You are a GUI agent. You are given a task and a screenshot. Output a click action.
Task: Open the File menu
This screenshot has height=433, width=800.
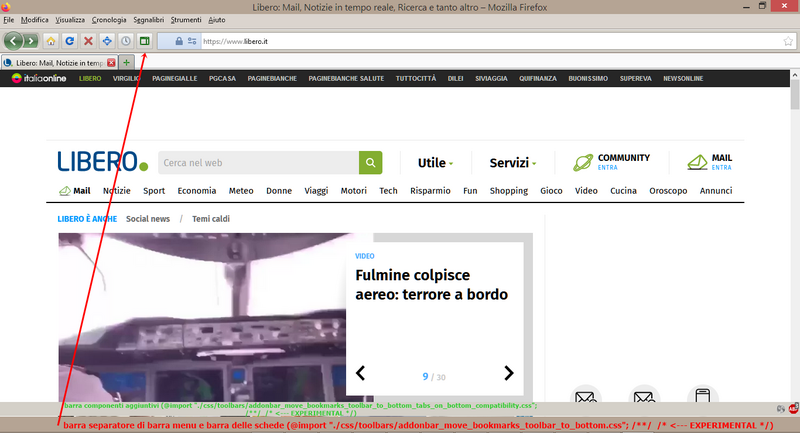(x=9, y=20)
